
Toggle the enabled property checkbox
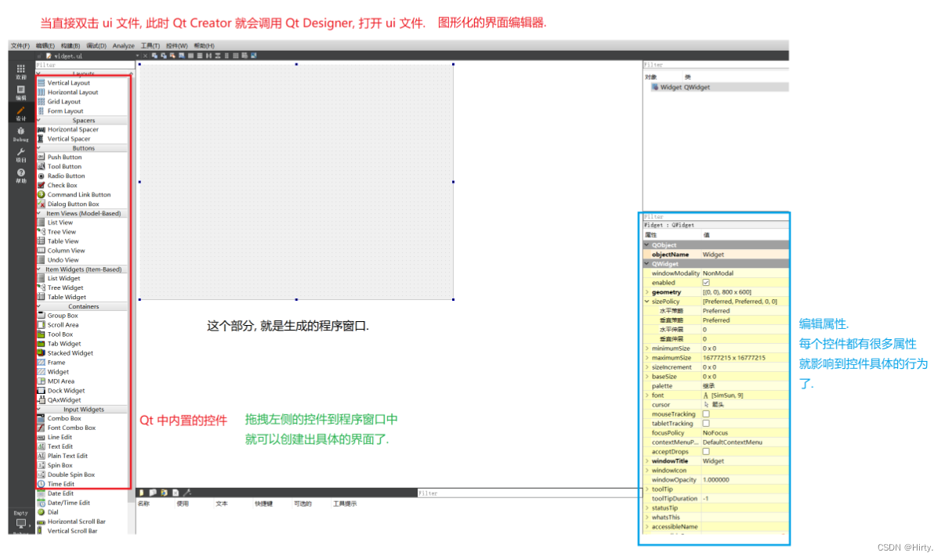[x=706, y=283]
